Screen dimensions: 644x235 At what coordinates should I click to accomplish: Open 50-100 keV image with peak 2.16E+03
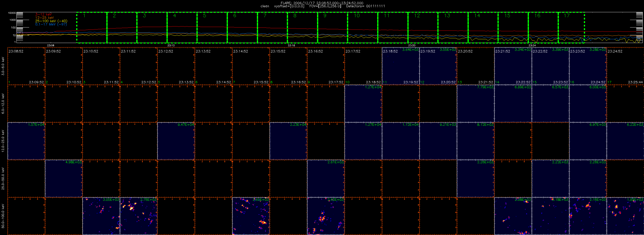click(x=588, y=216)
